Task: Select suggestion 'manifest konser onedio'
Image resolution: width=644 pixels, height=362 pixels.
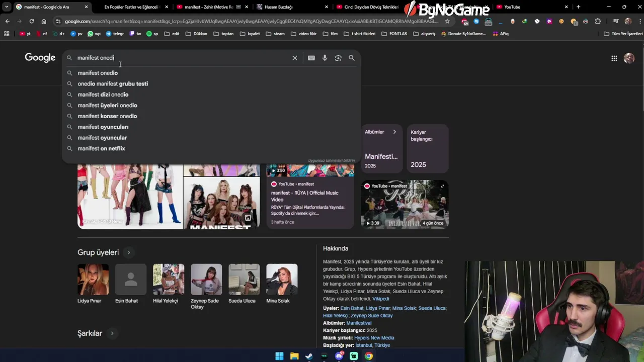Action: 211,116
